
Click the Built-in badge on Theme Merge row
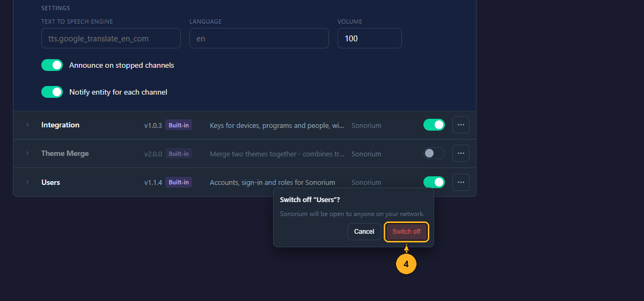[x=179, y=153]
